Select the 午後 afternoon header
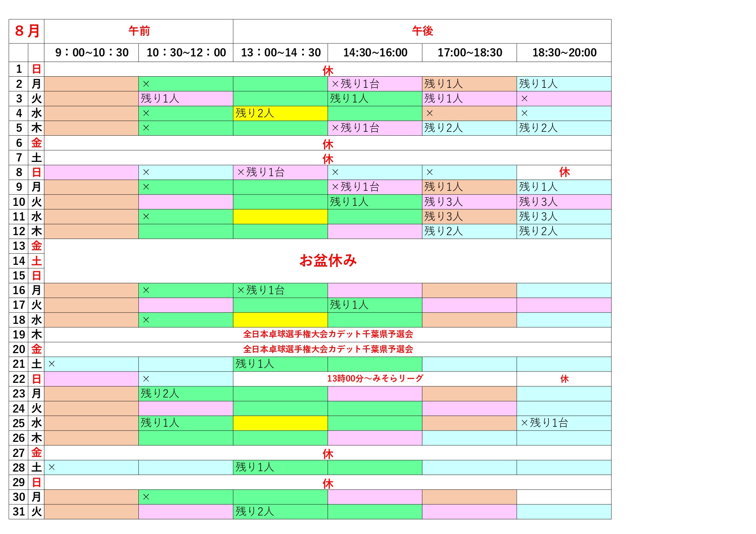 coord(422,31)
